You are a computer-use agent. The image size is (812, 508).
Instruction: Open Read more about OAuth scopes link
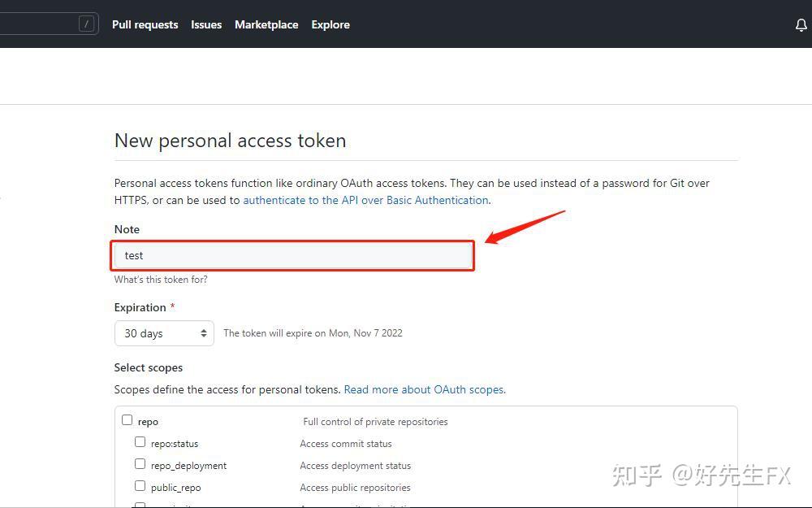[424, 389]
